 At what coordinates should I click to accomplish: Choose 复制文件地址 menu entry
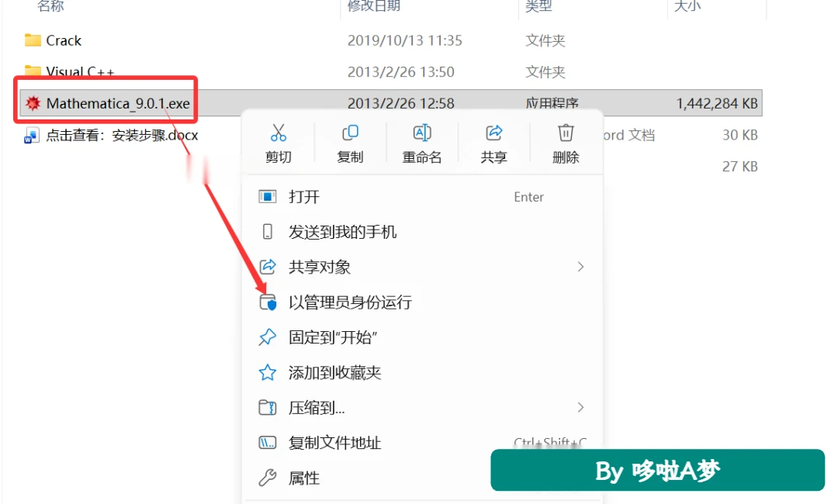[x=422, y=443]
